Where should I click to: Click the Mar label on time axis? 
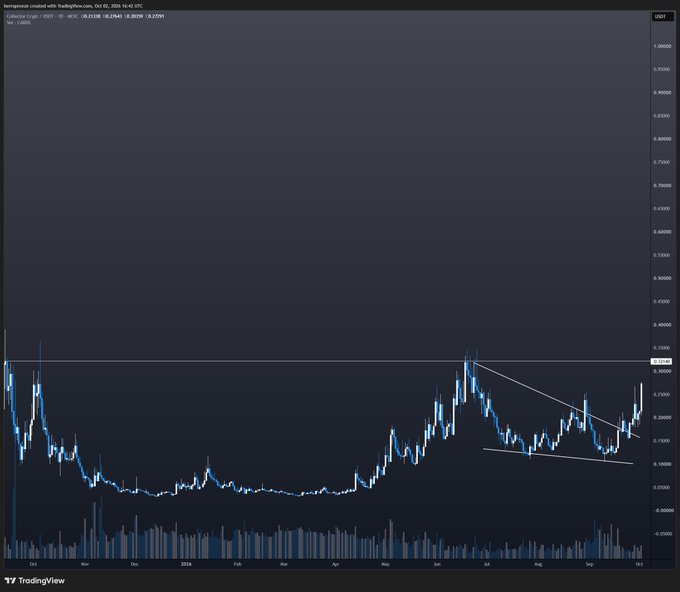pyautogui.click(x=284, y=564)
